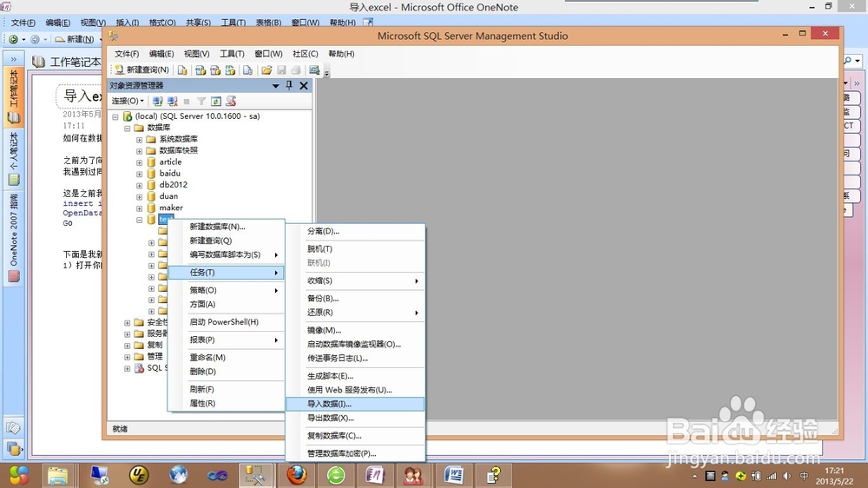Viewport: 868px width, 488px height.
Task: Open the 共享(S) menu in OneNote window
Action: point(198,23)
